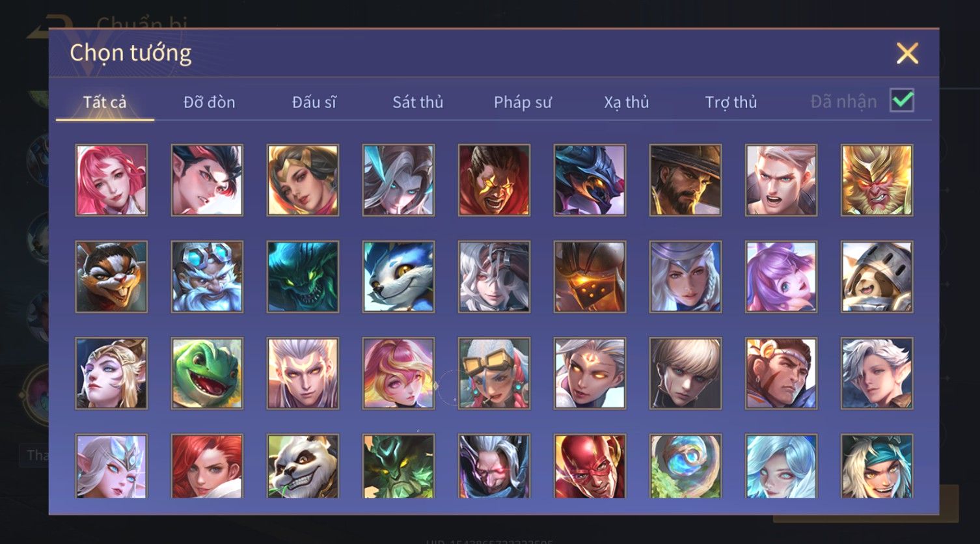
Task: Choose the swirling blue orb hero
Action: click(x=685, y=466)
